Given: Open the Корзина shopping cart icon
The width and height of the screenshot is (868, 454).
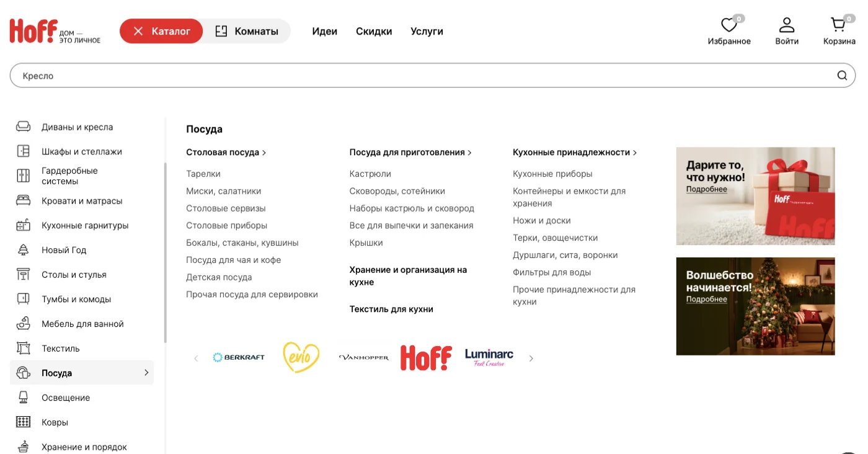Looking at the screenshot, I should [838, 25].
